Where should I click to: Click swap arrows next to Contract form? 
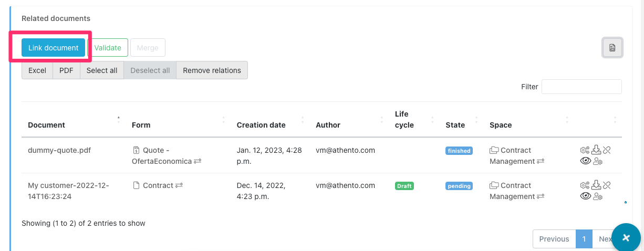[179, 185]
